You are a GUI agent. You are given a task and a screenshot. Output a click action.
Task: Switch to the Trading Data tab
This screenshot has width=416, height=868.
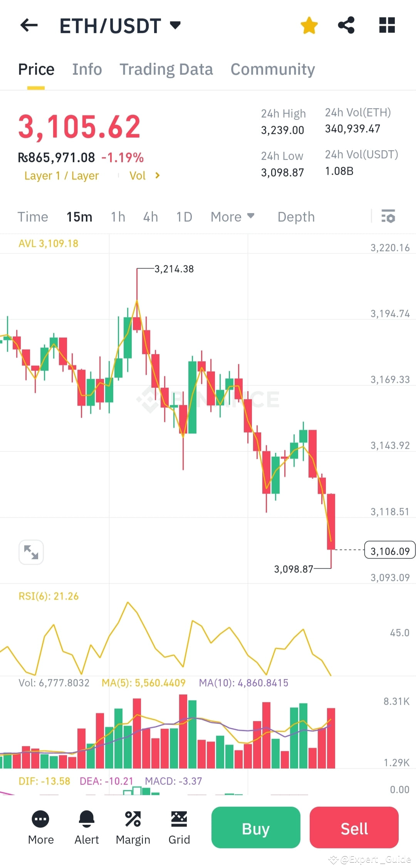coord(166,69)
